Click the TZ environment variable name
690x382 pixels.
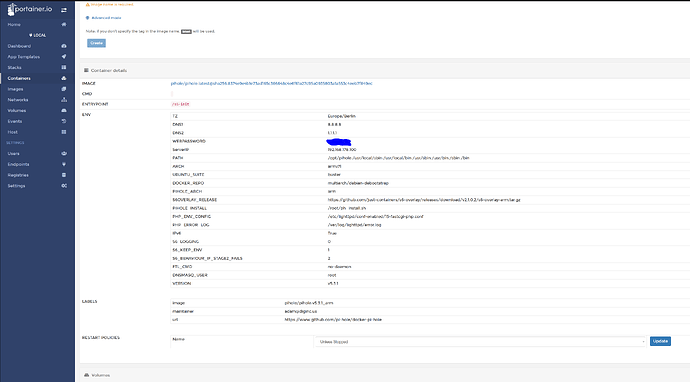[175, 116]
